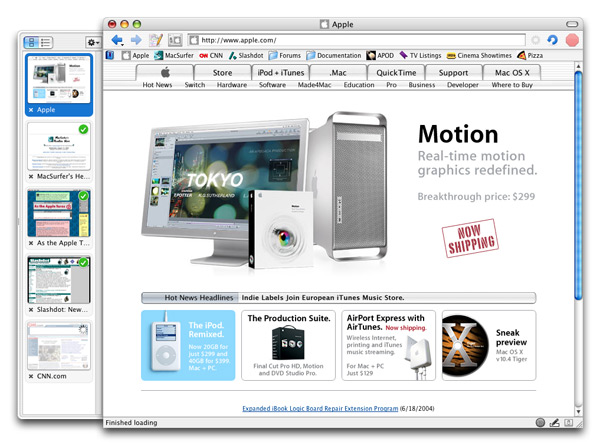Open Expanded iBook Logic Board Repair link

point(320,409)
